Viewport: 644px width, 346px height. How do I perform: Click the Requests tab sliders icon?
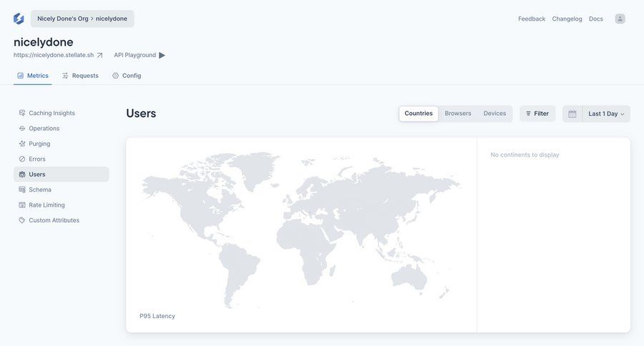[65, 76]
